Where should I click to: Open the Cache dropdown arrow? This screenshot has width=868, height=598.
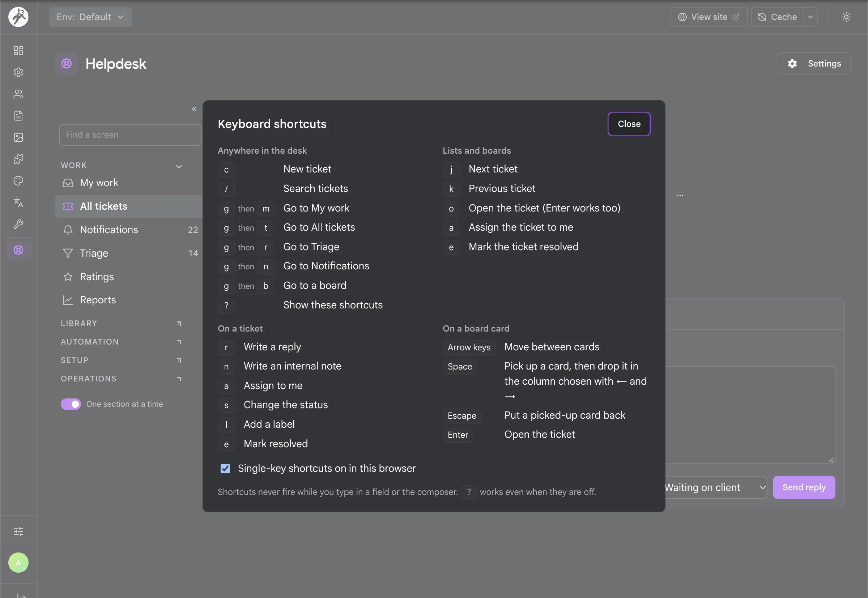810,17
